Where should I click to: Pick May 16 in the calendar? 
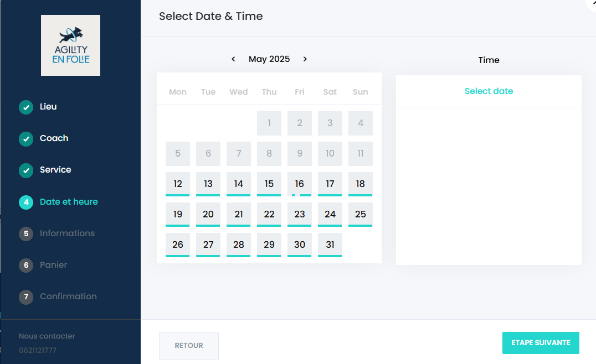click(x=300, y=184)
